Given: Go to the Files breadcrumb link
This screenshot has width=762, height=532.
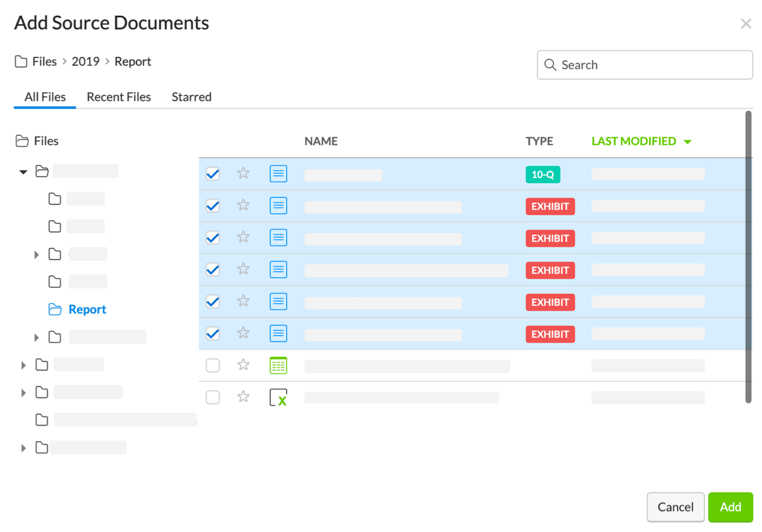Looking at the screenshot, I should tap(45, 62).
